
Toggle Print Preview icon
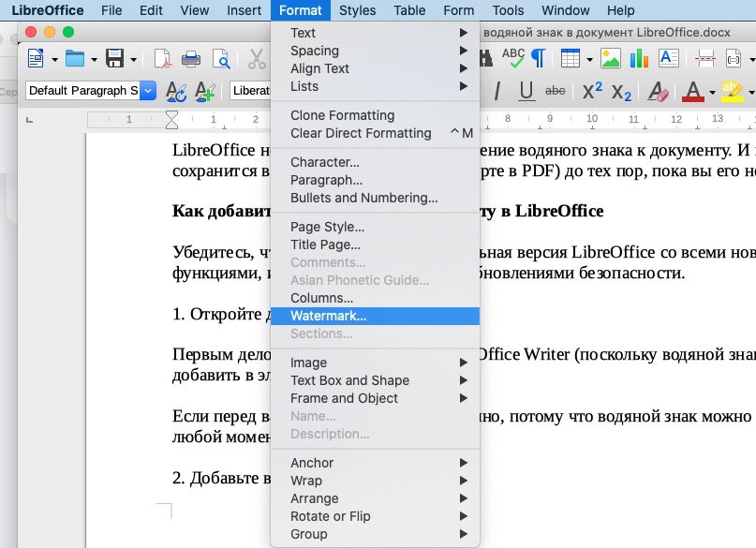[221, 59]
